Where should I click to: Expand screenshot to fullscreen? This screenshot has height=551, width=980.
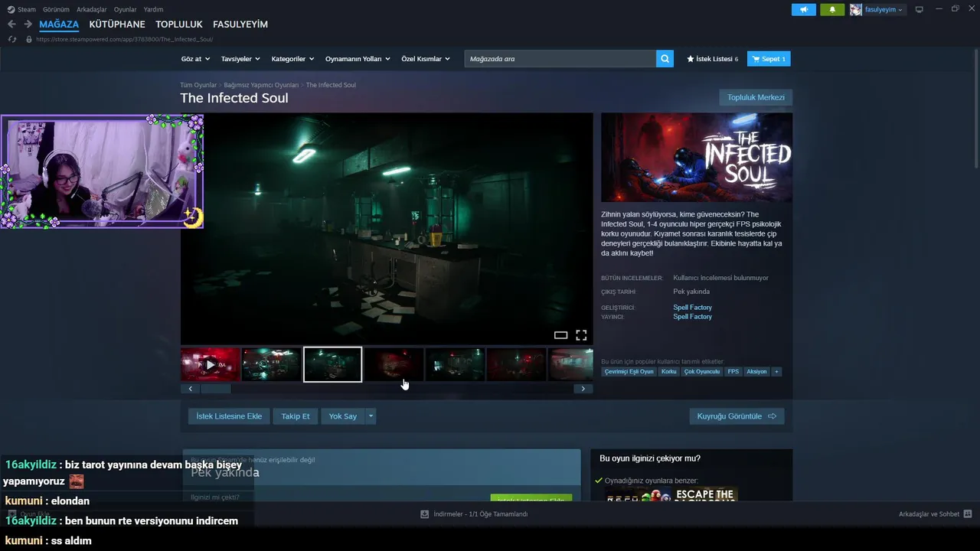(x=581, y=335)
